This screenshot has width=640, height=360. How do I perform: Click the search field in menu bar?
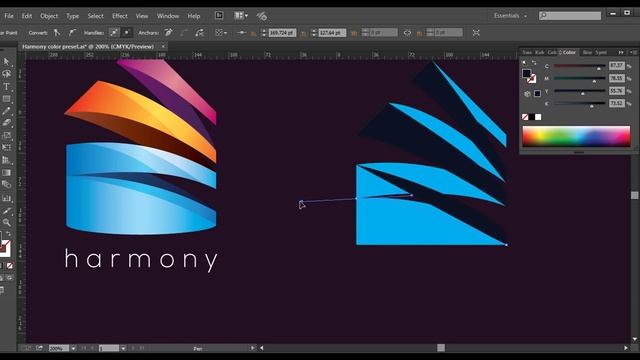[x=570, y=16]
